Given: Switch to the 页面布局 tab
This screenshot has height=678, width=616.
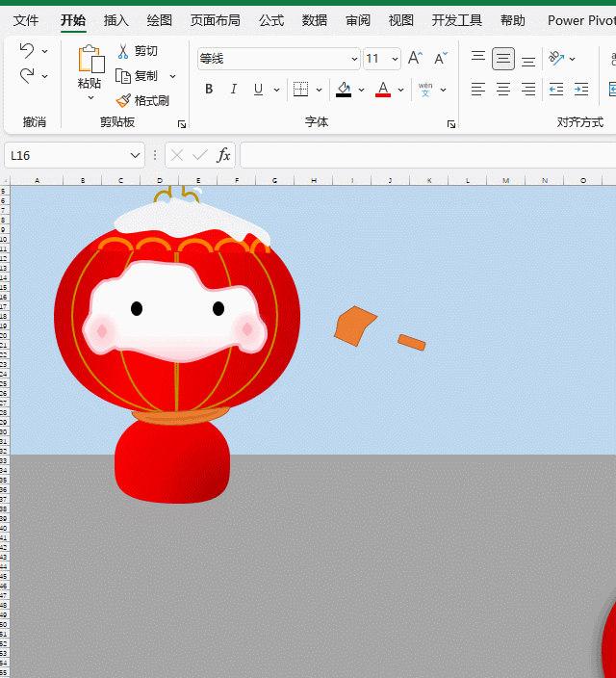Looking at the screenshot, I should pyautogui.click(x=216, y=20).
